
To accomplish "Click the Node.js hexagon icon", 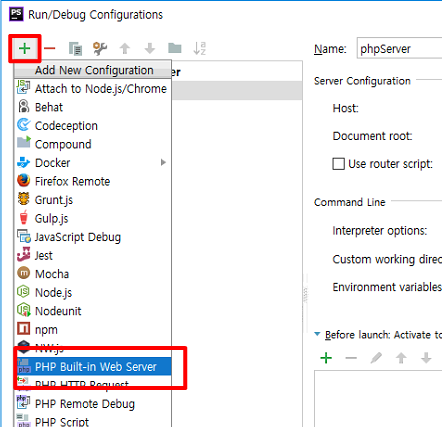I will point(23,292).
